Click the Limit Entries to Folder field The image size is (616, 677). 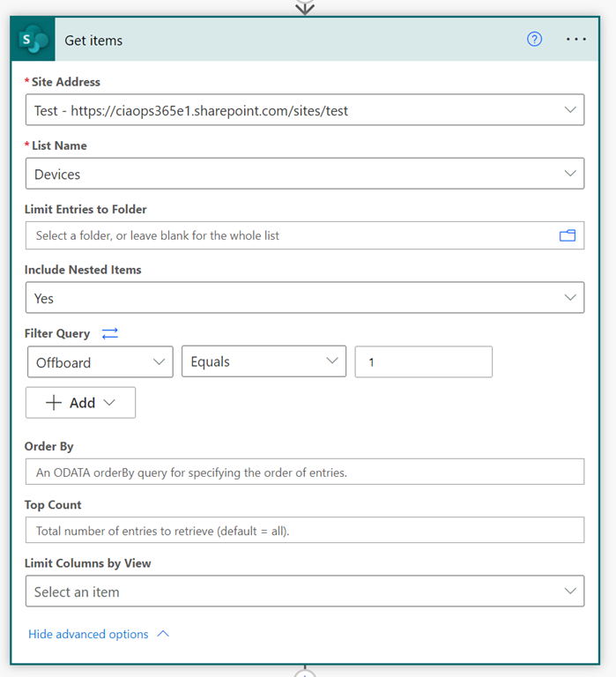click(291, 235)
